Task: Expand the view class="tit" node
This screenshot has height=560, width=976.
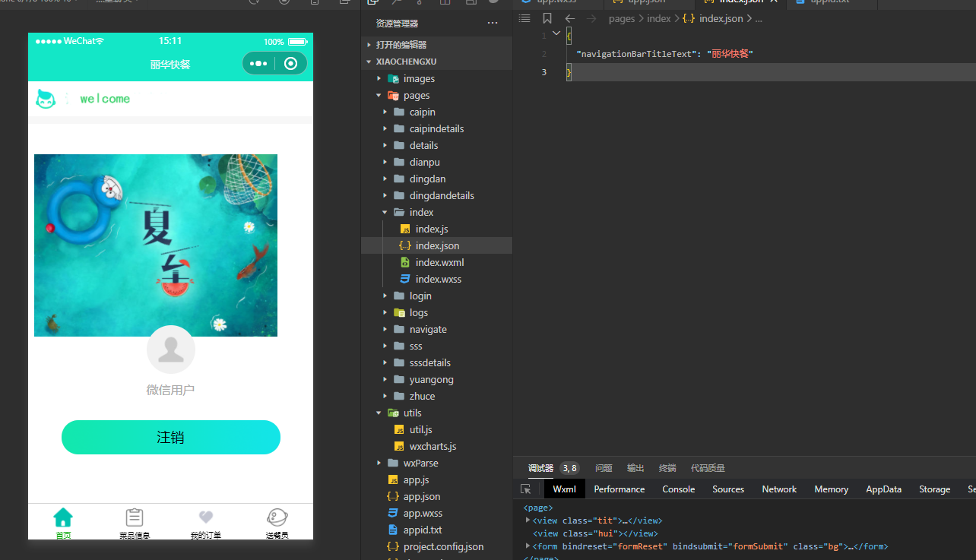Action: point(528,520)
